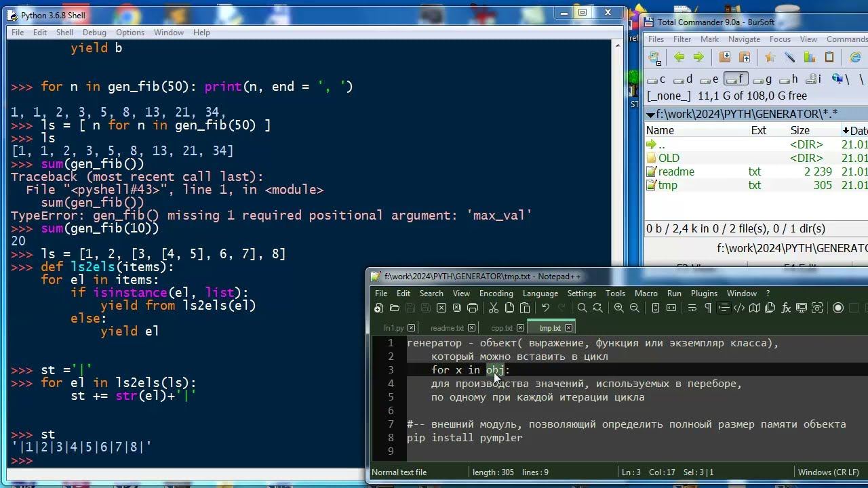Click the star favorites icon in Total Commander
The image size is (868, 488).
coord(770,57)
